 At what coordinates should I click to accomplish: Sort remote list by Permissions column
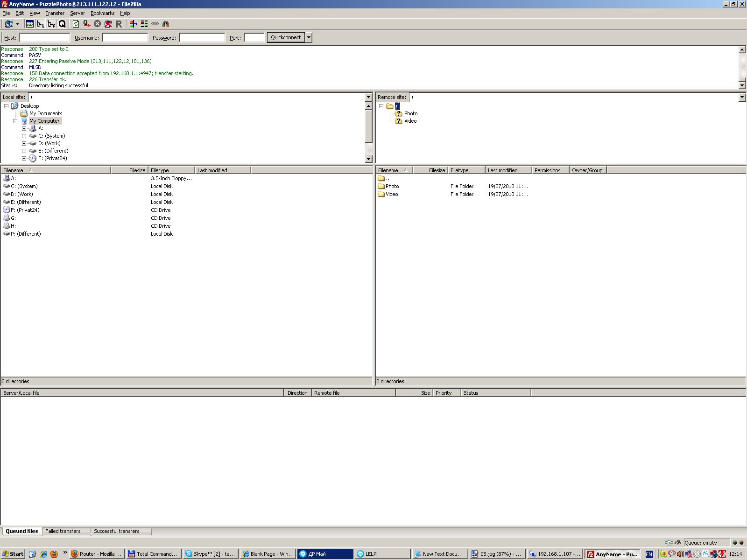(550, 170)
